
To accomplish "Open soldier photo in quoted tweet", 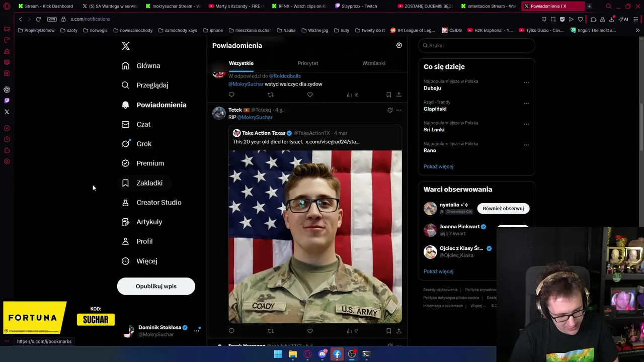I will [315, 236].
